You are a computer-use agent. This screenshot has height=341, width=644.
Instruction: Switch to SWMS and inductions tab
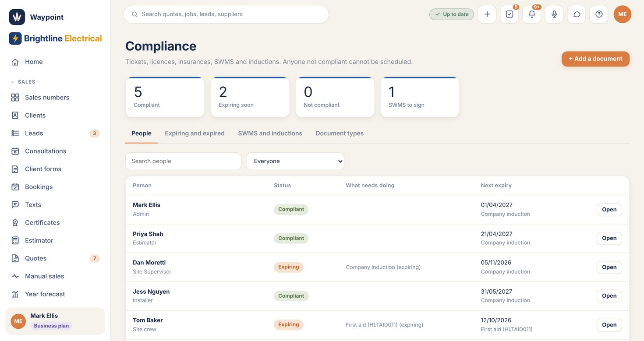coord(270,134)
